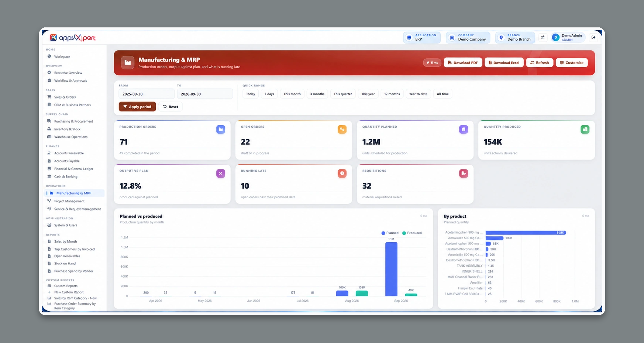Select the This quarter quick range
Screen dimensions: 644x343
pos(343,94)
